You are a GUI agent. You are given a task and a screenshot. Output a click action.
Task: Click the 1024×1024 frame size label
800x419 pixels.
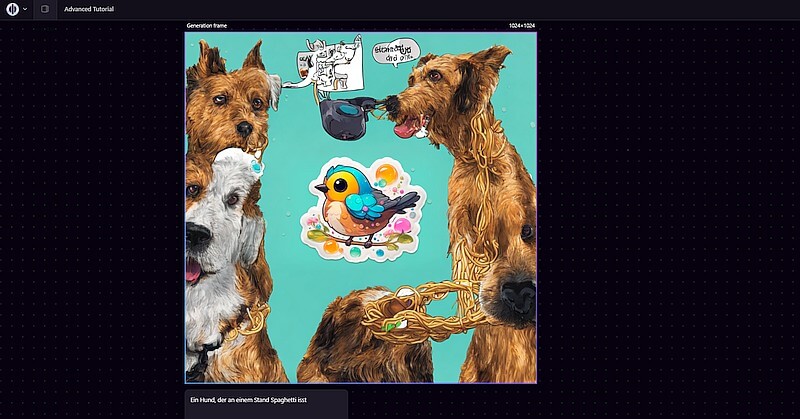point(521,26)
